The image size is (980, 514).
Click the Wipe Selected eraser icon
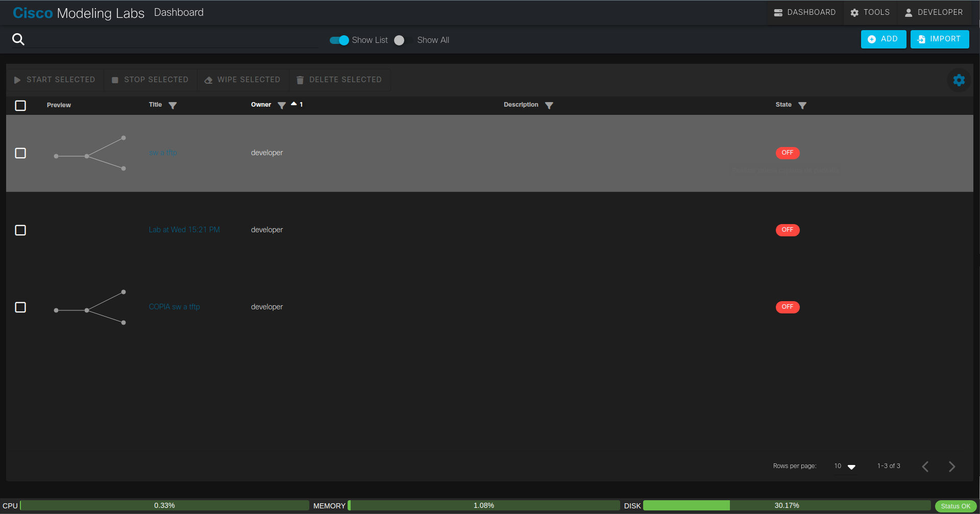click(x=208, y=80)
